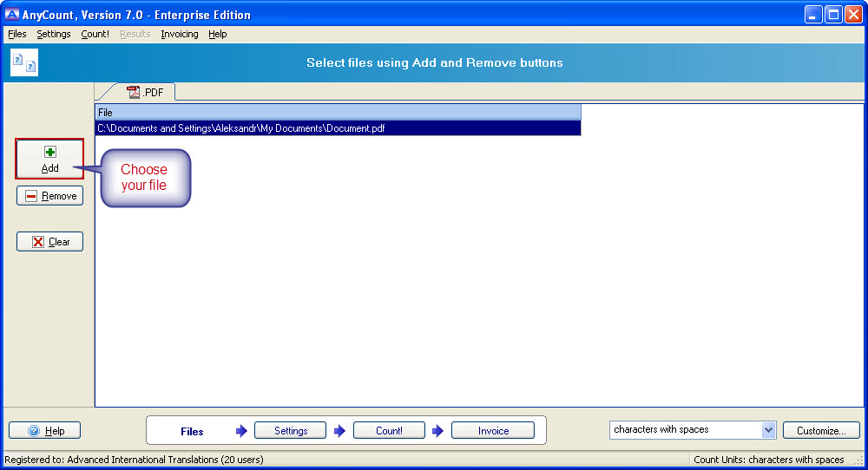This screenshot has width=868, height=470.
Task: Click the file types icon in banner
Action: 24,62
